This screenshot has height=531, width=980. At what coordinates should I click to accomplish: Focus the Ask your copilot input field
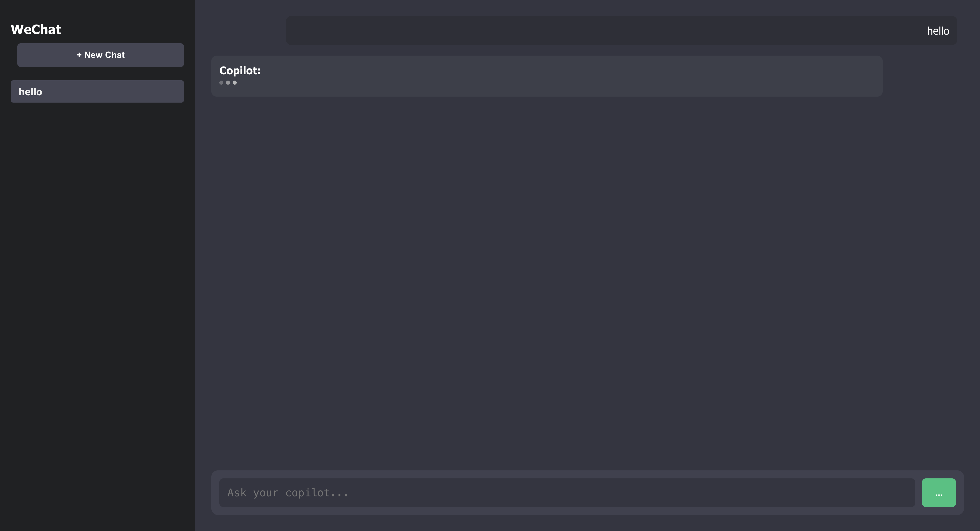point(567,493)
